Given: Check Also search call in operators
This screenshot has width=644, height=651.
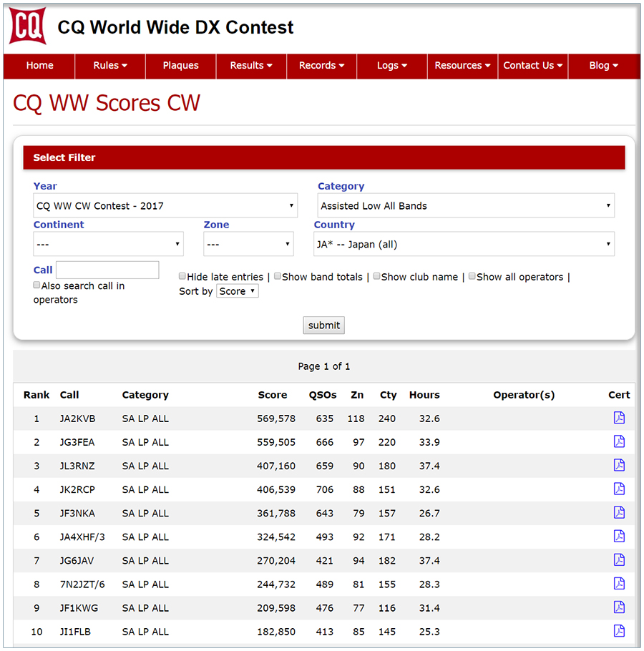Looking at the screenshot, I should [37, 285].
